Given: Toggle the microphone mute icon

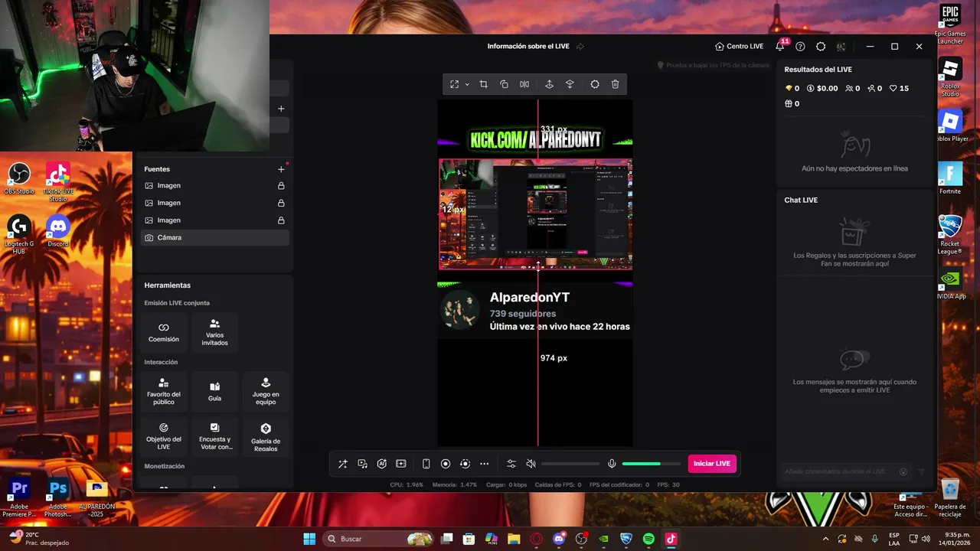Looking at the screenshot, I should [612, 464].
